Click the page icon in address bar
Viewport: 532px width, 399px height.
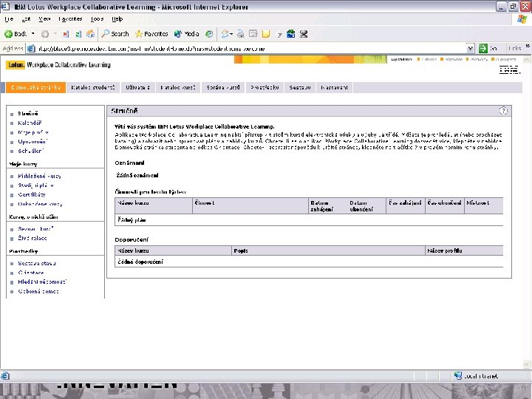tap(31, 49)
